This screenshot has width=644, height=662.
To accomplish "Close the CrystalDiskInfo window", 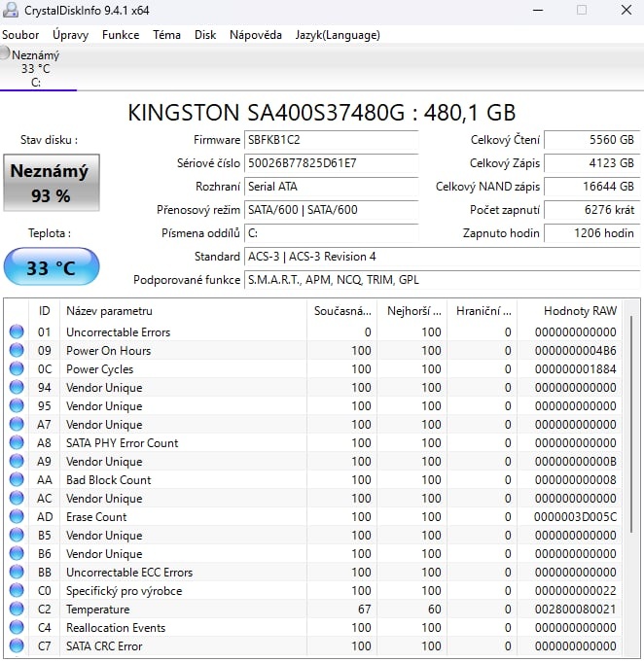I will click(x=626, y=10).
